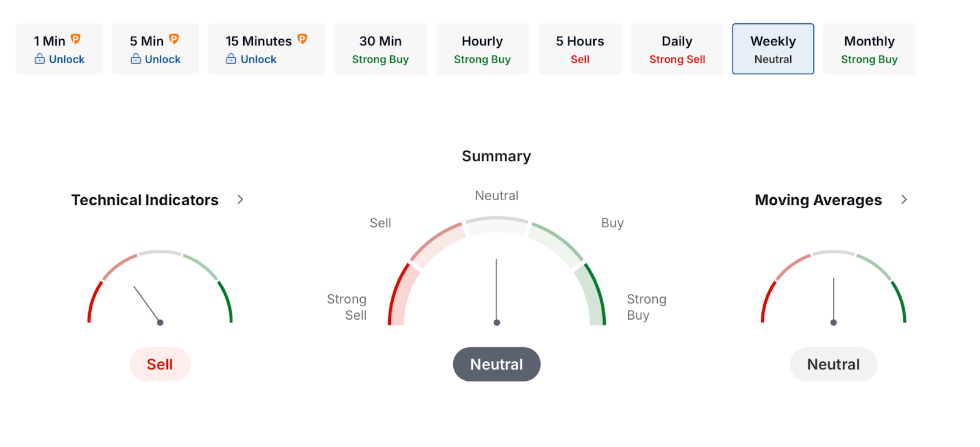
Task: Select the Weekly timeframe tab
Action: pos(773,49)
